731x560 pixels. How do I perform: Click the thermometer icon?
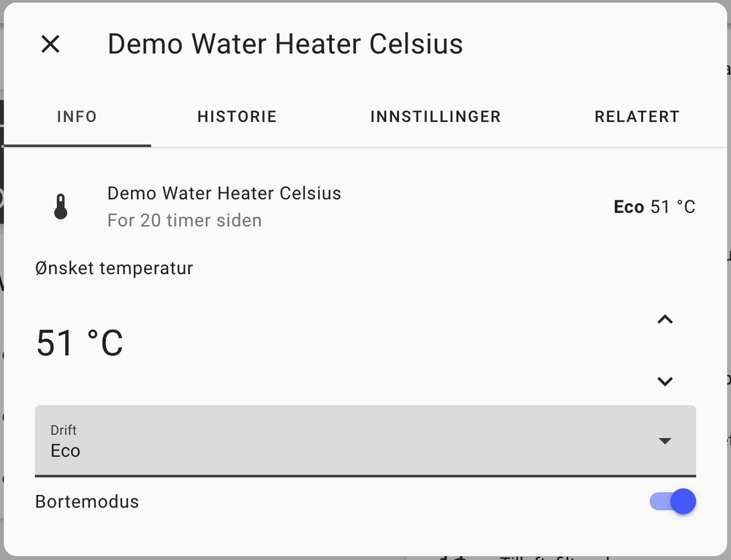[x=61, y=207]
